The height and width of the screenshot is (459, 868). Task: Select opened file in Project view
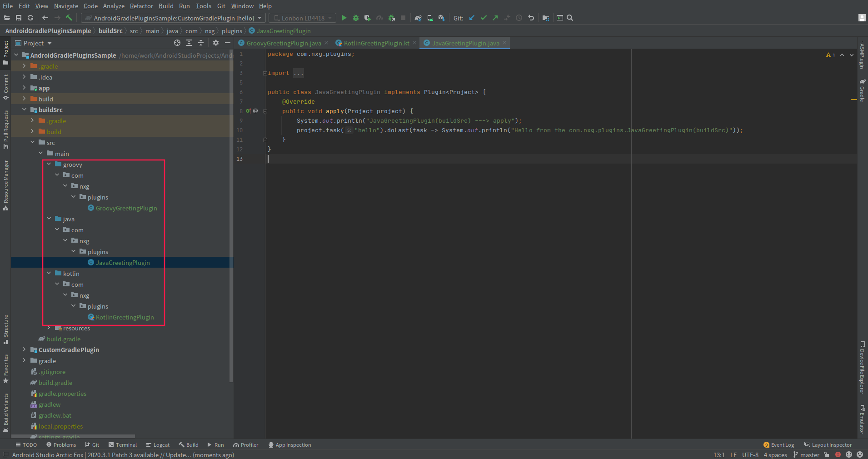[177, 43]
